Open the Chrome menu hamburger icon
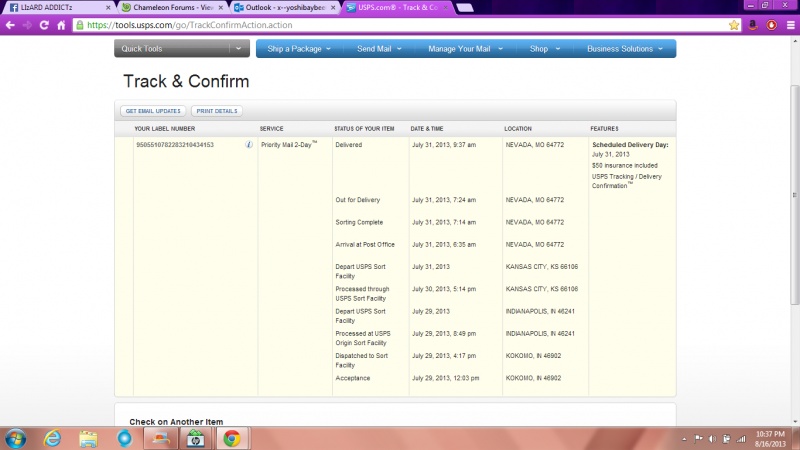This screenshot has height=450, width=800. (790, 25)
